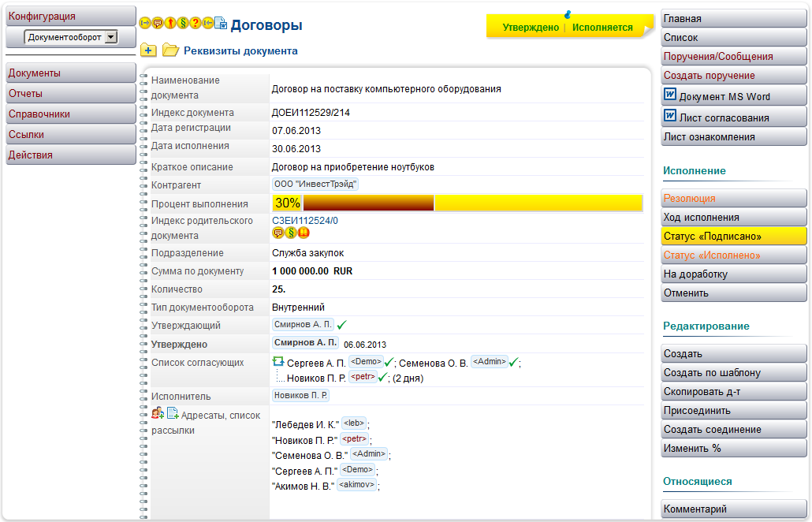Screen dimensions: 812x522
Task: Click the ООО "ИнвестТрэйд" contractor tag
Action: tap(315, 184)
